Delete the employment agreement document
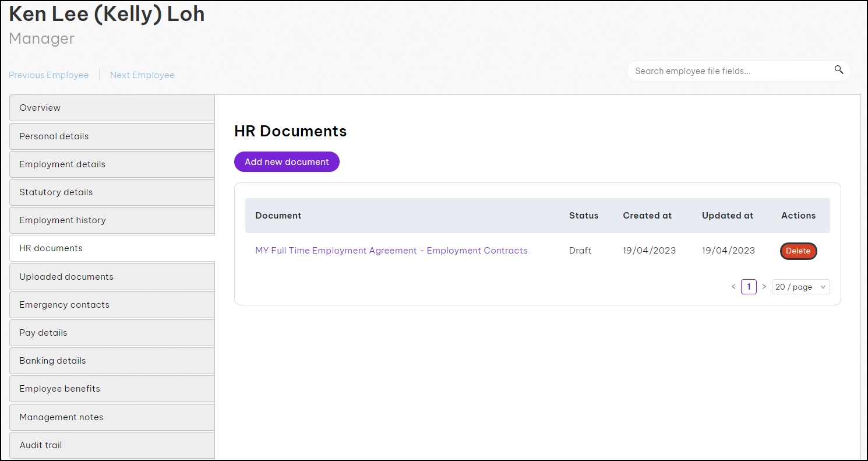 click(x=798, y=251)
